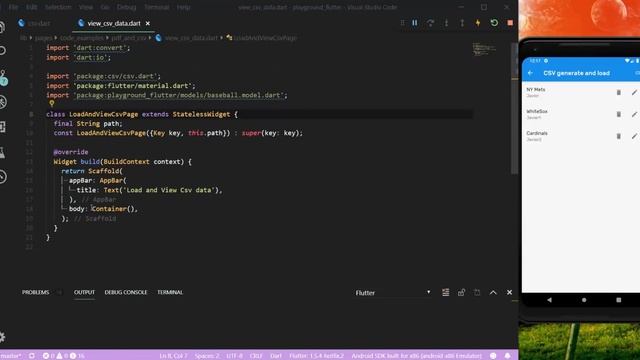Image resolution: width=640 pixels, height=360 pixels.
Task: Tap the Android home navigation button
Action: pos(584,300)
